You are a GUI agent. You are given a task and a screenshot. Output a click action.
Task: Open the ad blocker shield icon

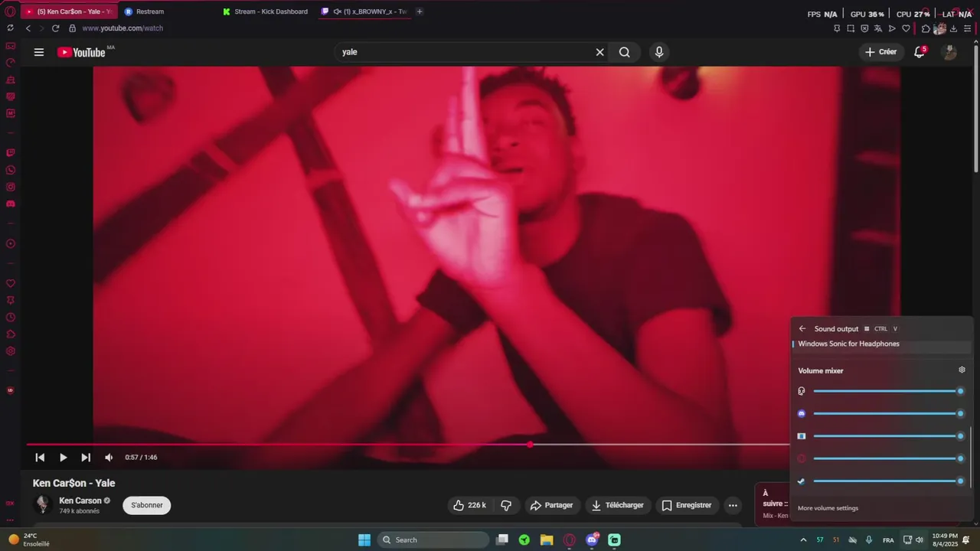[864, 28]
